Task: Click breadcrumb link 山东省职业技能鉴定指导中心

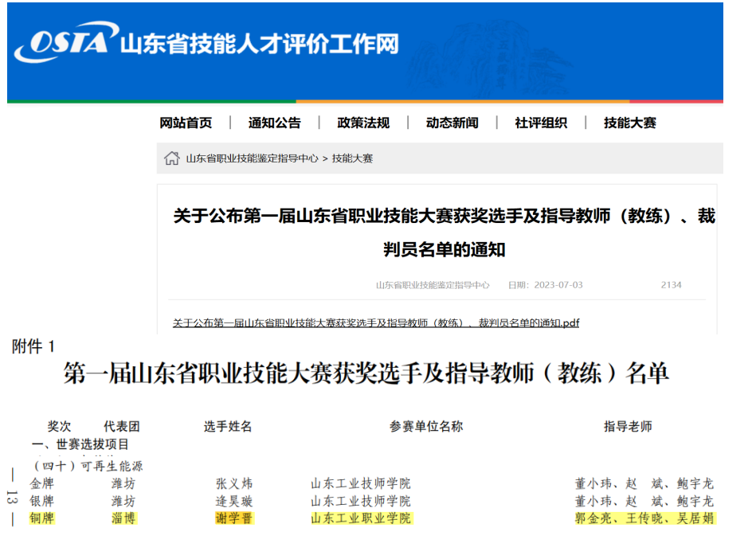Action: 252,158
